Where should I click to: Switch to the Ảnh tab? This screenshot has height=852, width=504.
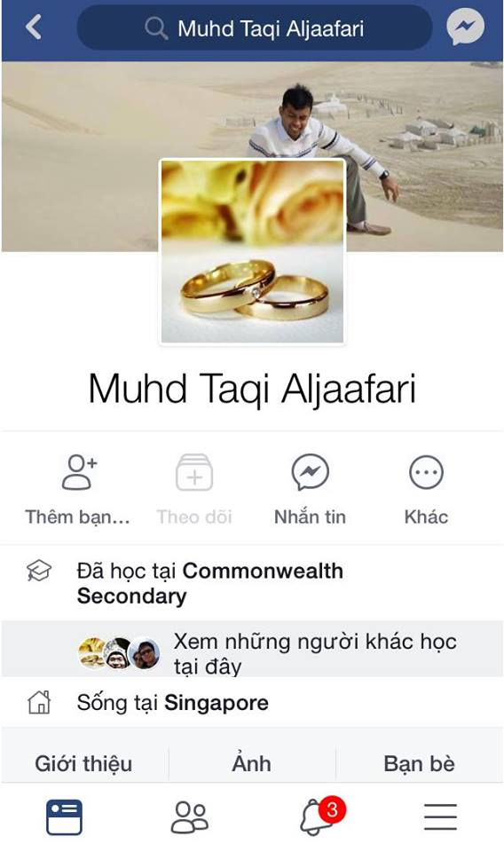click(x=251, y=763)
